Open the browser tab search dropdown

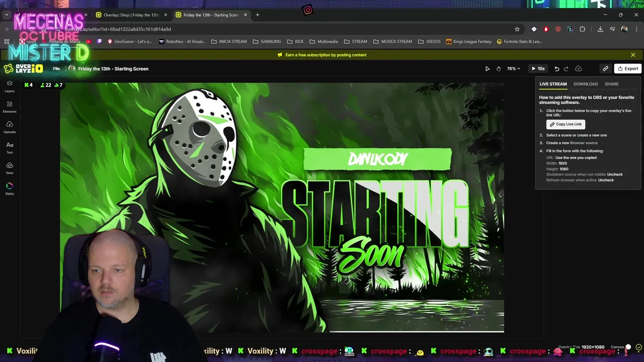click(x=7, y=15)
